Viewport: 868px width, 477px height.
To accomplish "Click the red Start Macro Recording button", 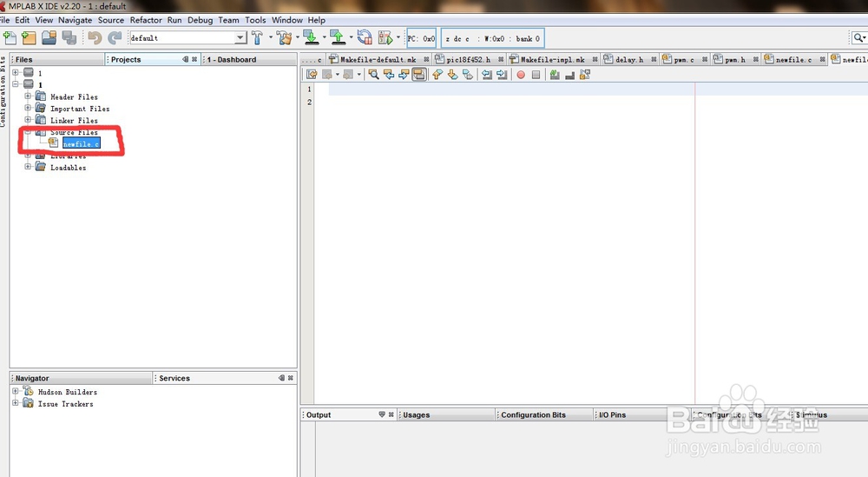I will tap(520, 74).
